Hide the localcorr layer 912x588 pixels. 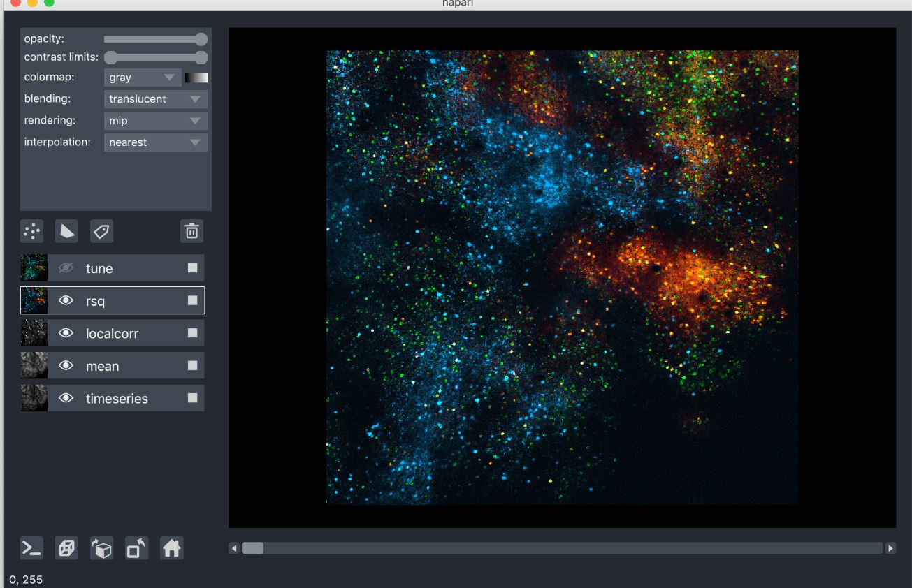pyautogui.click(x=66, y=334)
